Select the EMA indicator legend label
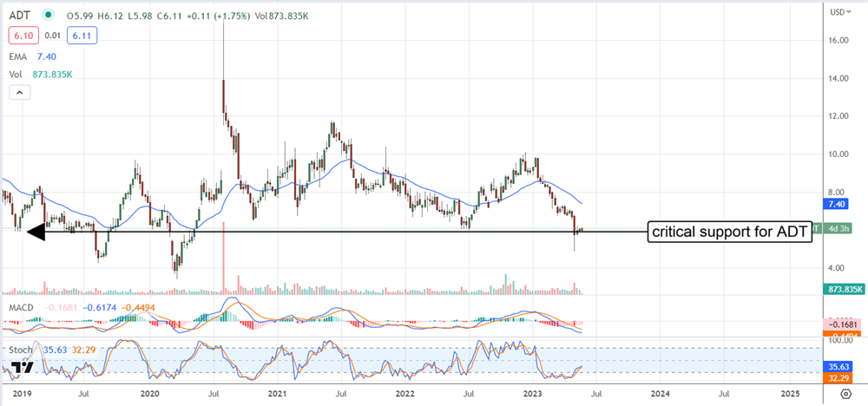Screen dimensions: 868x406 (19, 56)
